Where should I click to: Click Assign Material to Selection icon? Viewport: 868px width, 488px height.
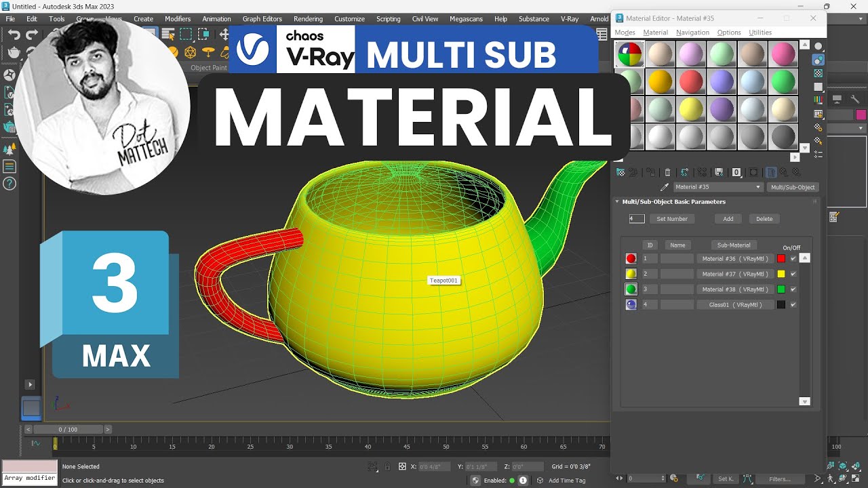pyautogui.click(x=650, y=172)
